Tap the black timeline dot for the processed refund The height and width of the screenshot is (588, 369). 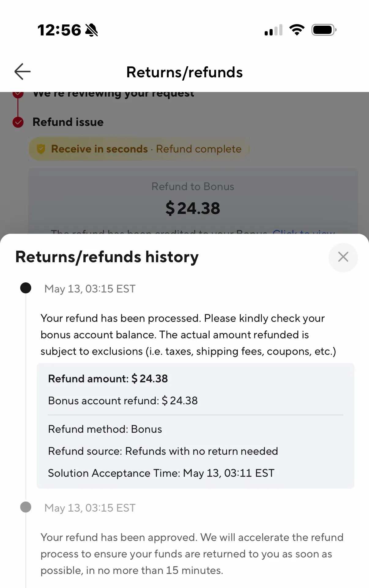[x=26, y=288]
